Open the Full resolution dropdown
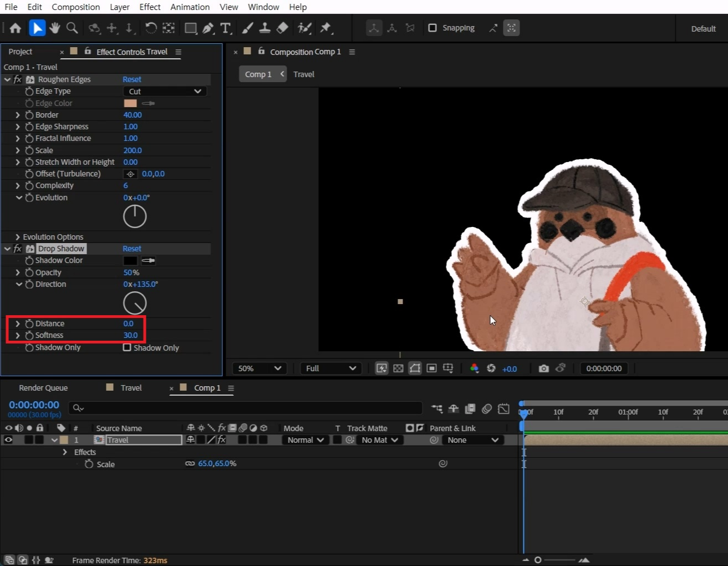 pyautogui.click(x=331, y=368)
